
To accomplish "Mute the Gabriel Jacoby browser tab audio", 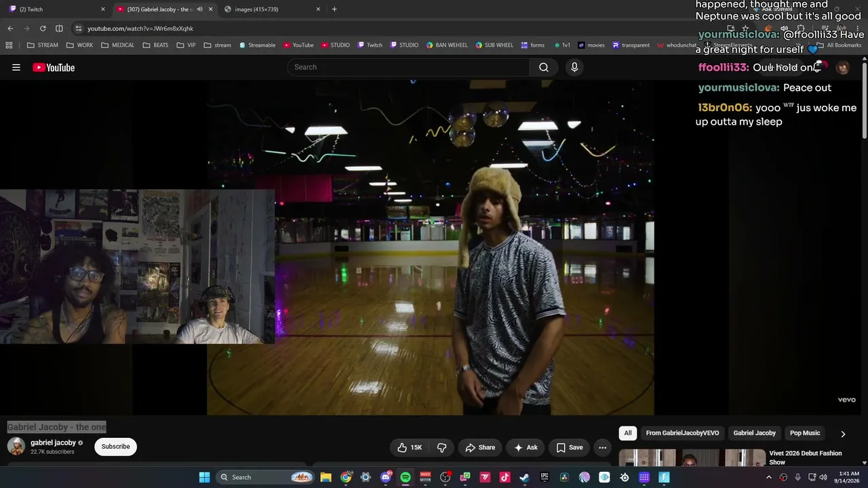I will point(199,9).
